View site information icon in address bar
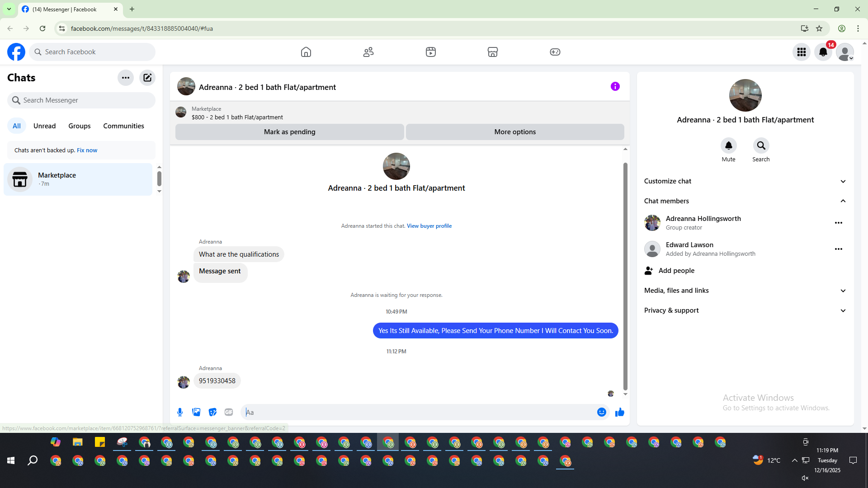 tap(62, 28)
